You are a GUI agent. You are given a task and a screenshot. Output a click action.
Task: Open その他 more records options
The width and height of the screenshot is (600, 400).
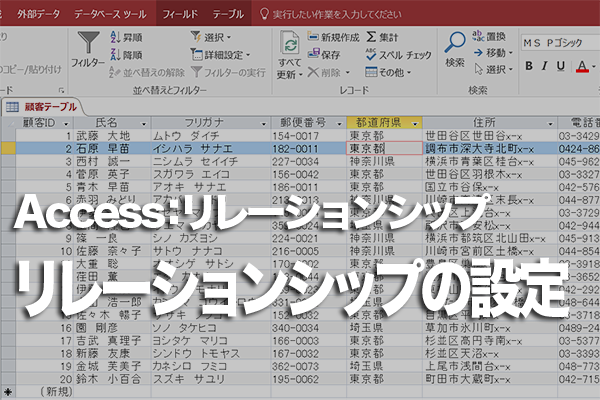click(388, 72)
